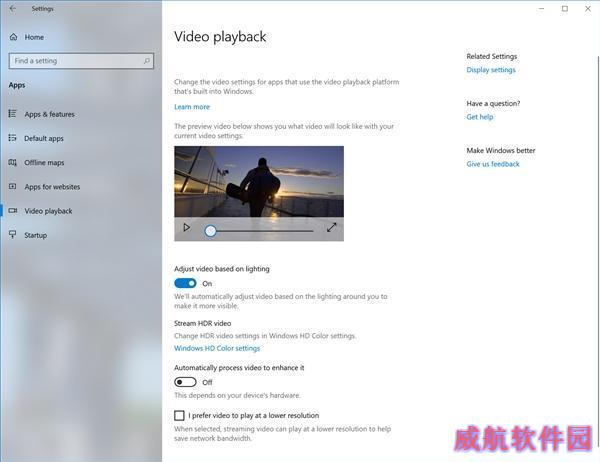Maximize the Settings window
Viewport: 600px width, 462px height.
click(565, 8)
